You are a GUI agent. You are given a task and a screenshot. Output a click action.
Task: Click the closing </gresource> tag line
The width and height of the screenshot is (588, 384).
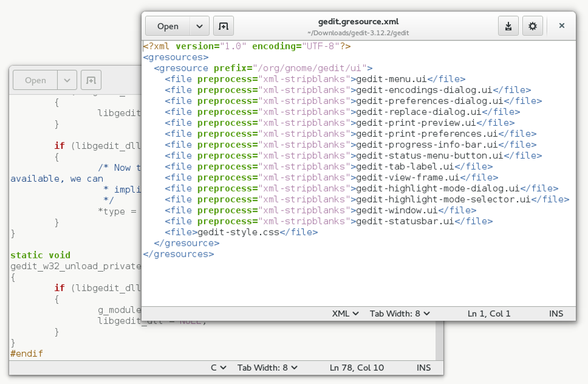(186, 243)
